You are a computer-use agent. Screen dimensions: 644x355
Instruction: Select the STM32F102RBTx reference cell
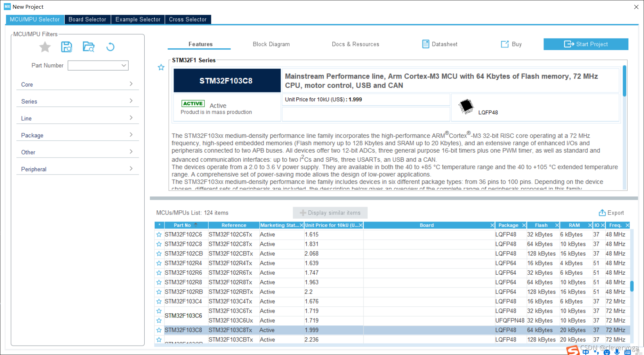tap(234, 292)
